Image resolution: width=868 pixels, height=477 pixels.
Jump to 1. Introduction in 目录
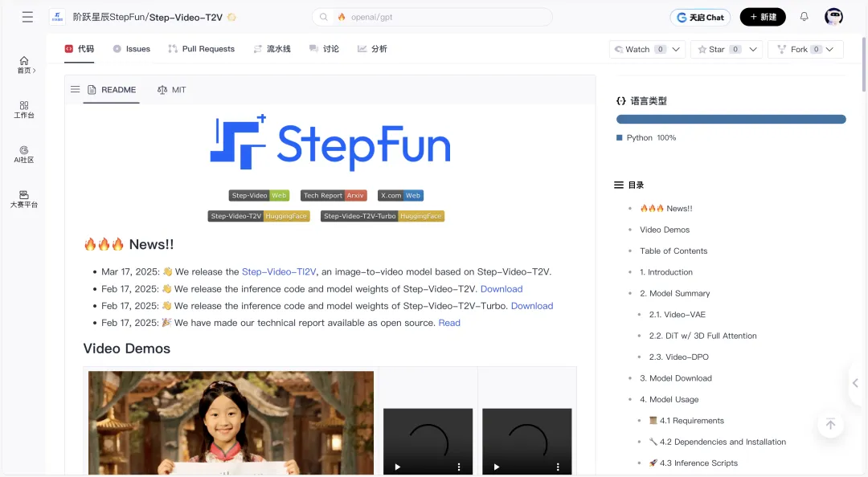point(666,272)
